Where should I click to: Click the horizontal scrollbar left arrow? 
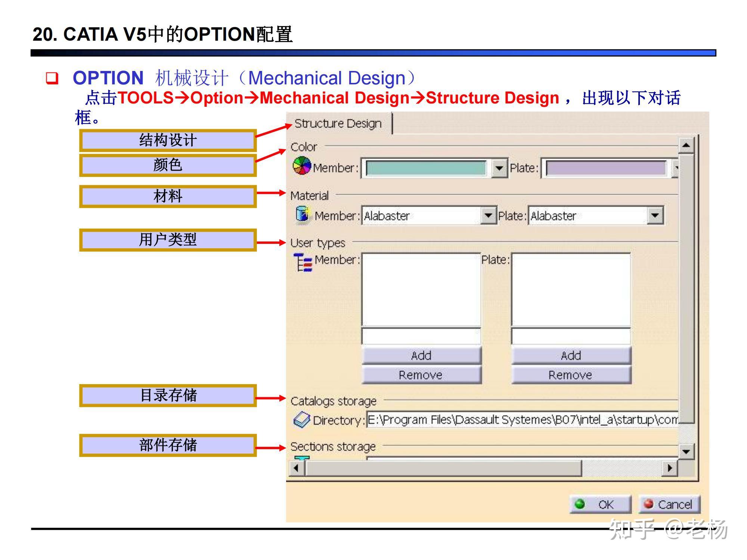pos(296,467)
